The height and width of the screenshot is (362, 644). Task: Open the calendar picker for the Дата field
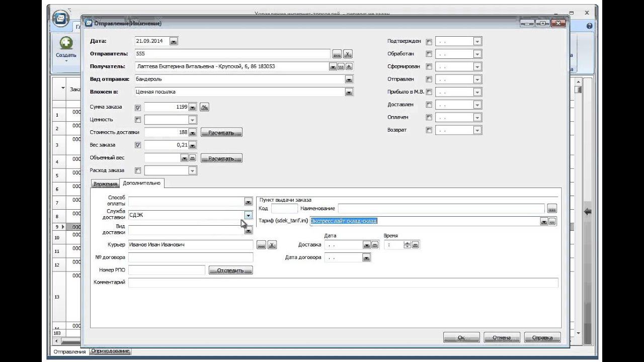[x=174, y=42]
